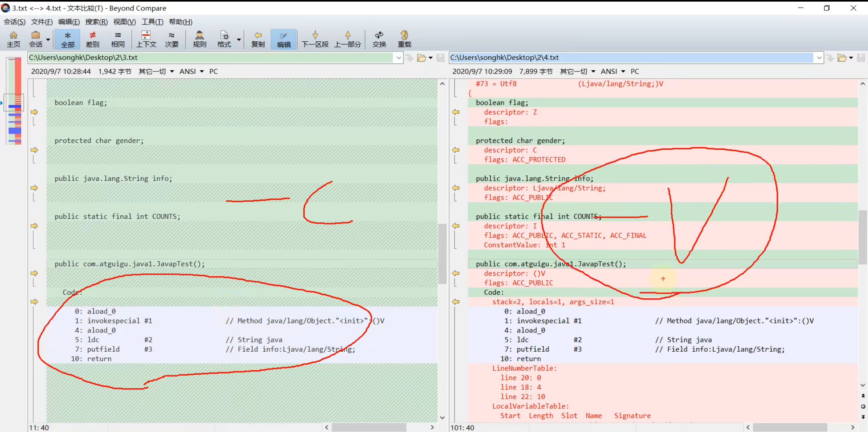Open the 会话(S) menu

(x=14, y=22)
